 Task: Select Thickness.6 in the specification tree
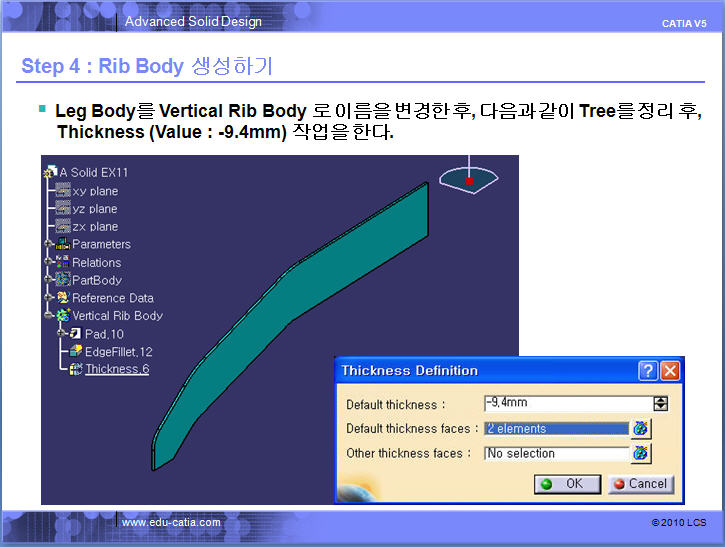117,369
